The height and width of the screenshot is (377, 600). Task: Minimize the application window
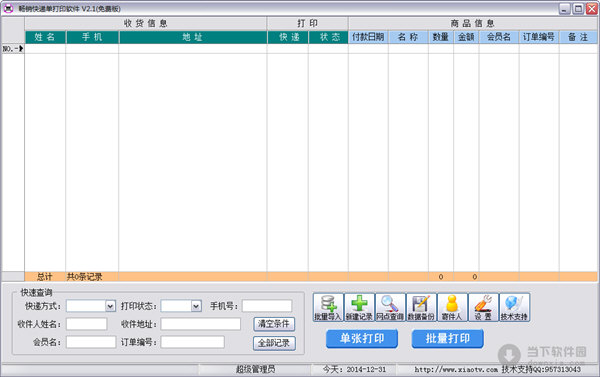(565, 9)
